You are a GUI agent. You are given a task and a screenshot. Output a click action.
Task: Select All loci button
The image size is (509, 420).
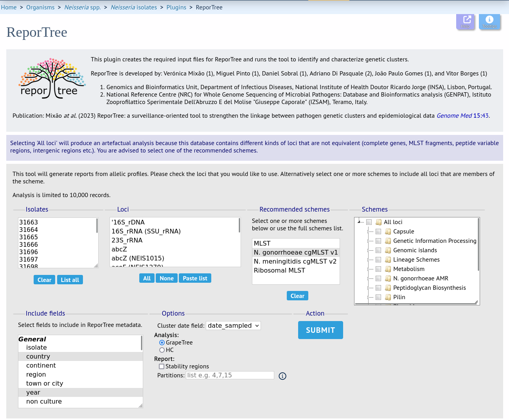click(147, 278)
